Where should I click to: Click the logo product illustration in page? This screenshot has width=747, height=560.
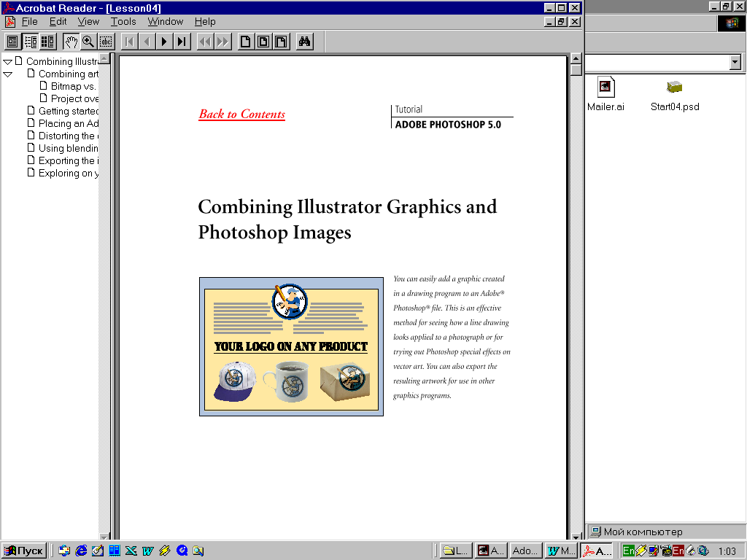(291, 346)
